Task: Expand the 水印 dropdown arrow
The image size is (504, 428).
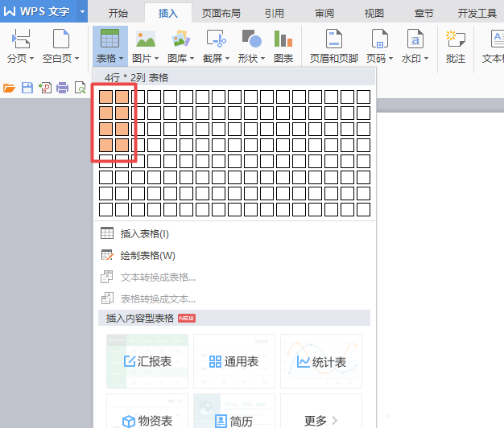Action: (426, 59)
